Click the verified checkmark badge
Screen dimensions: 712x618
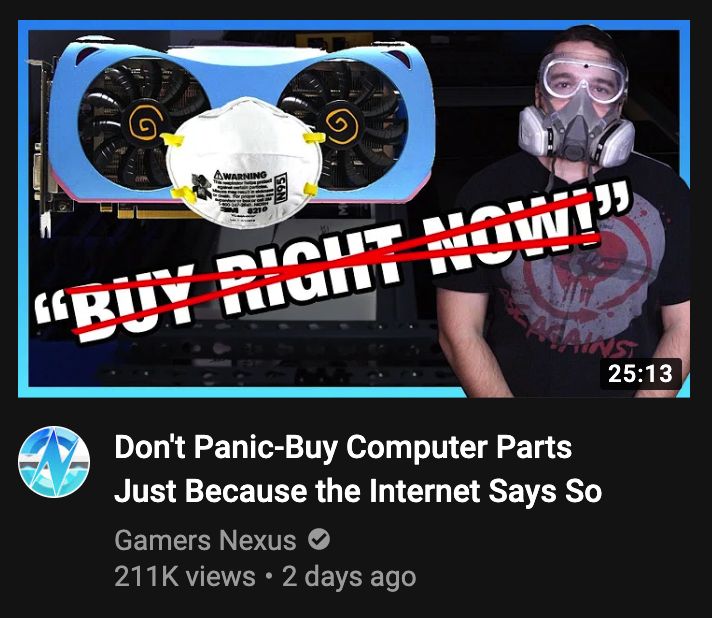[319, 539]
